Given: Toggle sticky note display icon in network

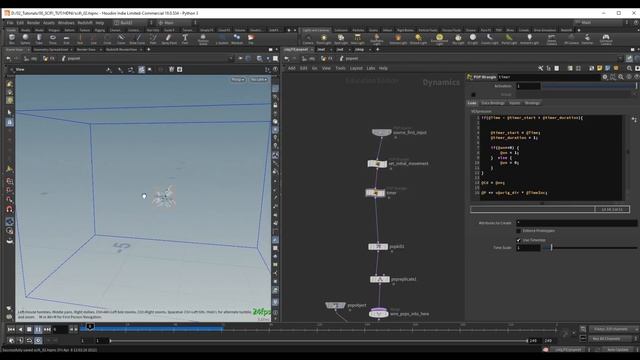Looking at the screenshot, I should (x=599, y=68).
